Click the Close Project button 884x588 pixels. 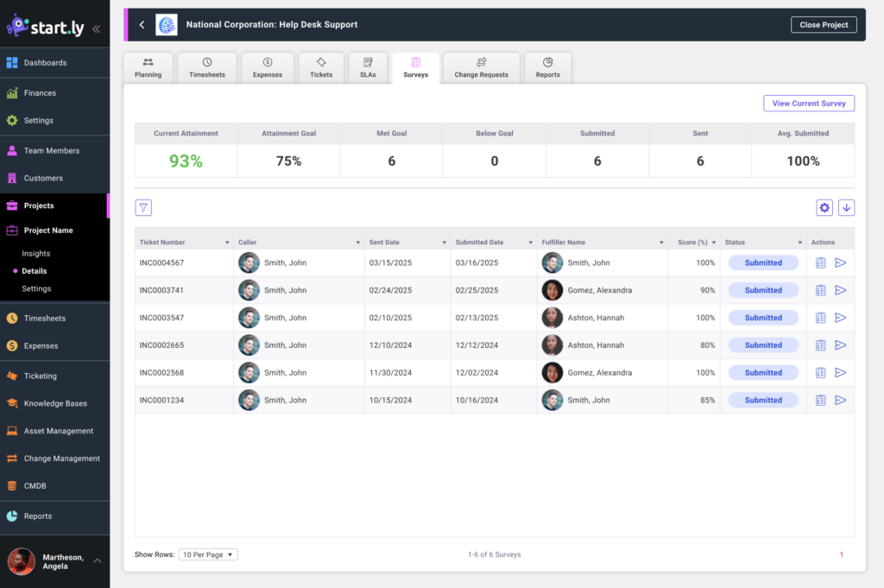[x=824, y=25]
